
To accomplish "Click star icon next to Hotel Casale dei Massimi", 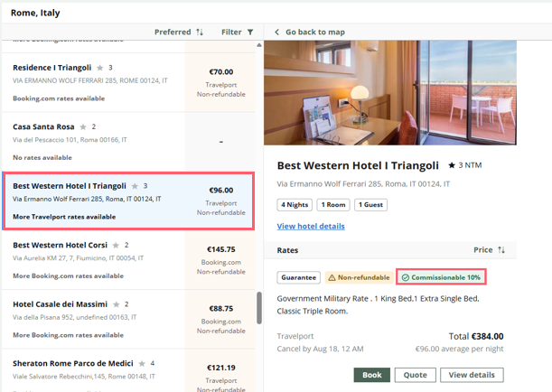I will [117, 304].
